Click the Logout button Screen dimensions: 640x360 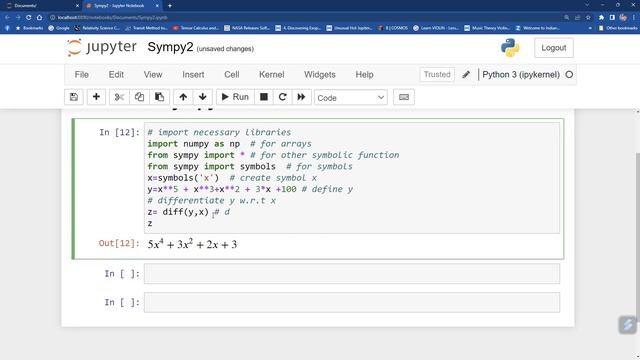(553, 48)
